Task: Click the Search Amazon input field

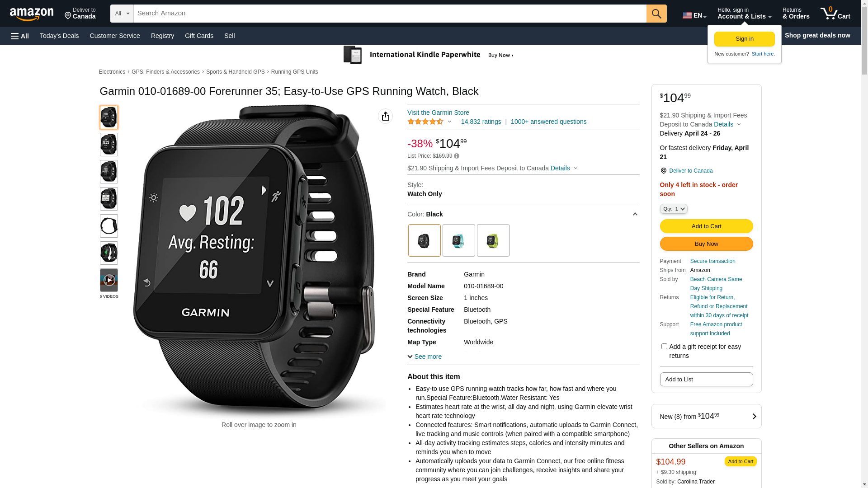Action: tap(390, 14)
